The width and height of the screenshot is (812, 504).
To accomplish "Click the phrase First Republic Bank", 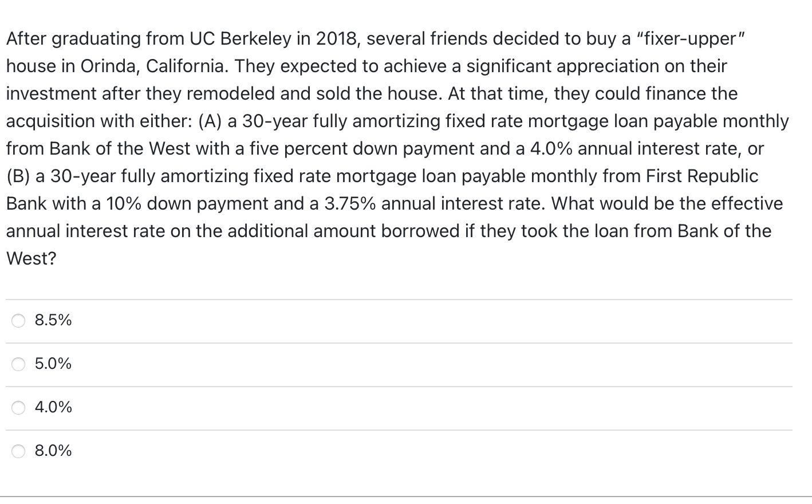I will pyautogui.click(x=701, y=176).
